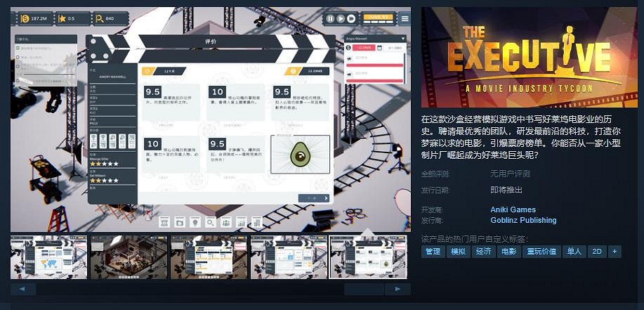Open the studio building icon in bottom toolbar
The width and height of the screenshot is (644, 310).
pyautogui.click(x=164, y=222)
